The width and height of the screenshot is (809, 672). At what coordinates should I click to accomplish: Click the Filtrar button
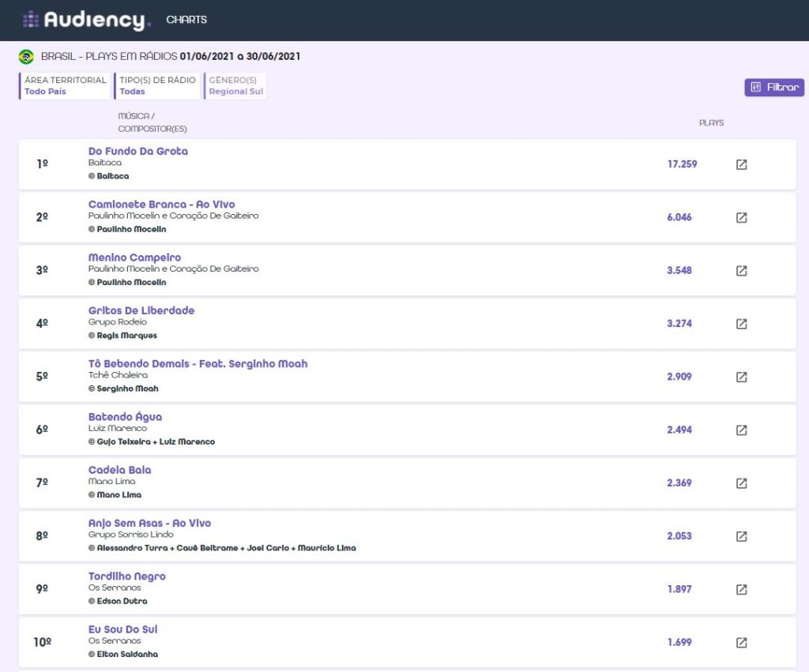774,87
